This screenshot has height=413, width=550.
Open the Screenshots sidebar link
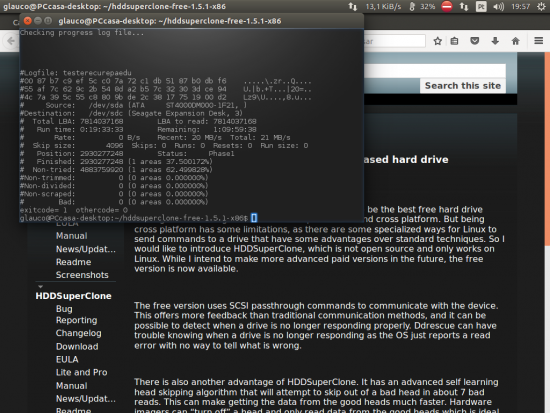click(82, 275)
